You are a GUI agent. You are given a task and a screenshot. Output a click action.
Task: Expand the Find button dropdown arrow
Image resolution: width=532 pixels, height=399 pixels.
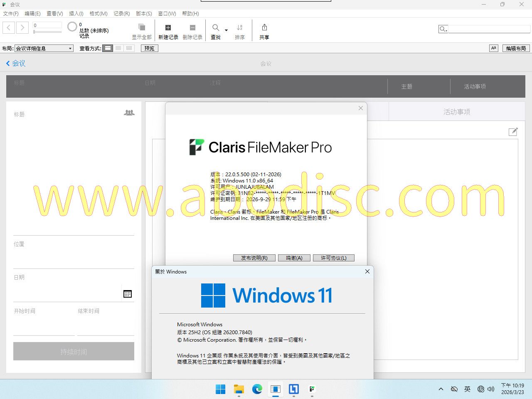click(x=226, y=30)
